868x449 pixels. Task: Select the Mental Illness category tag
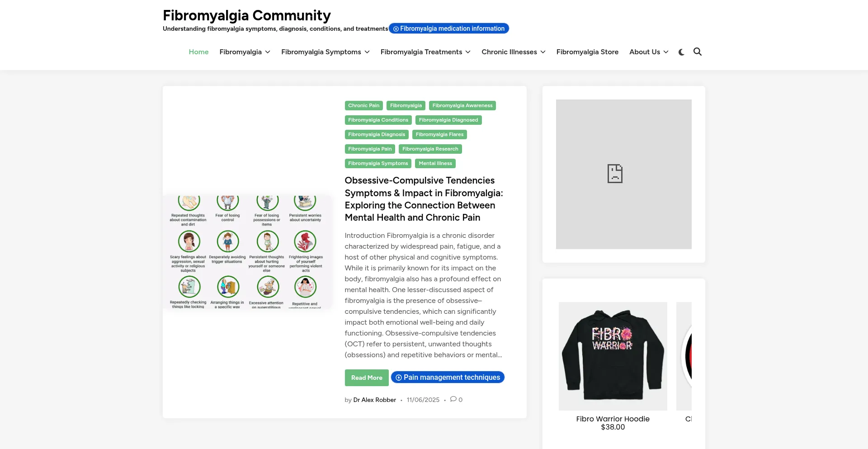tap(435, 163)
